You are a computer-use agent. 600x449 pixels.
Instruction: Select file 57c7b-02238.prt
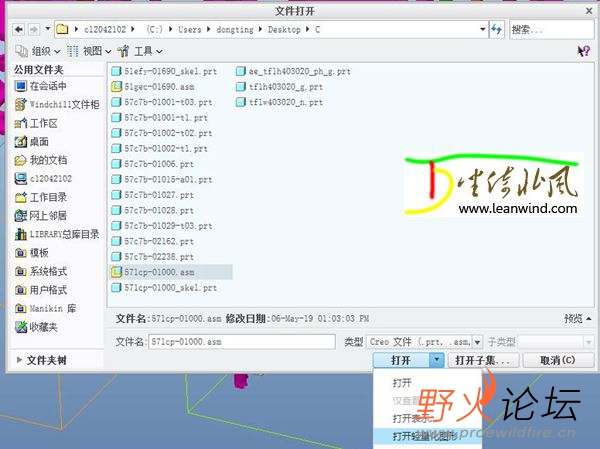pyautogui.click(x=152, y=256)
